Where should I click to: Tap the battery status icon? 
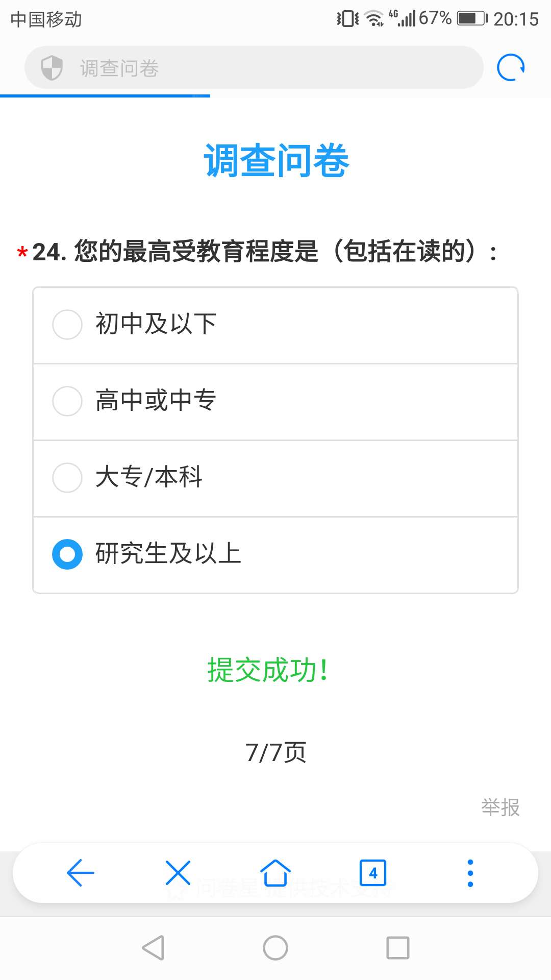pos(472,19)
